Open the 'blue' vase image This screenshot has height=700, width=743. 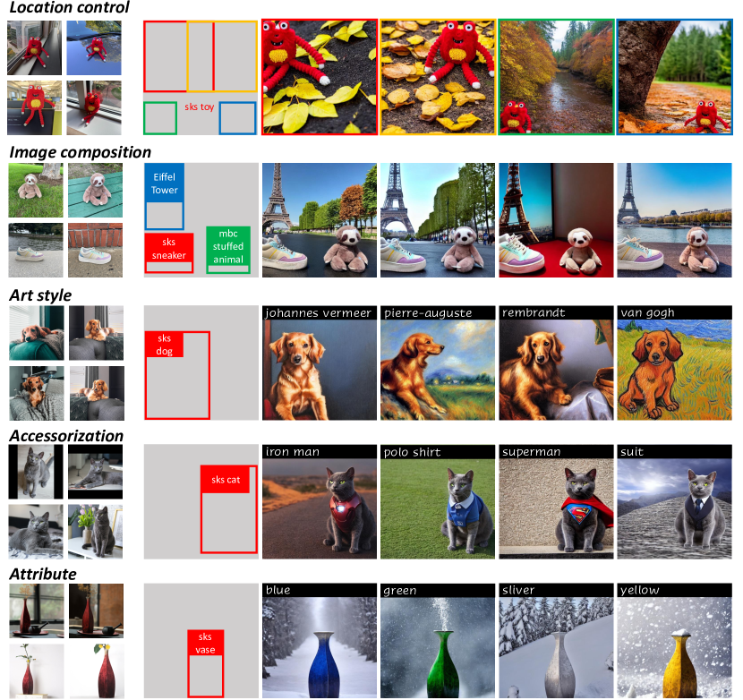(320, 641)
